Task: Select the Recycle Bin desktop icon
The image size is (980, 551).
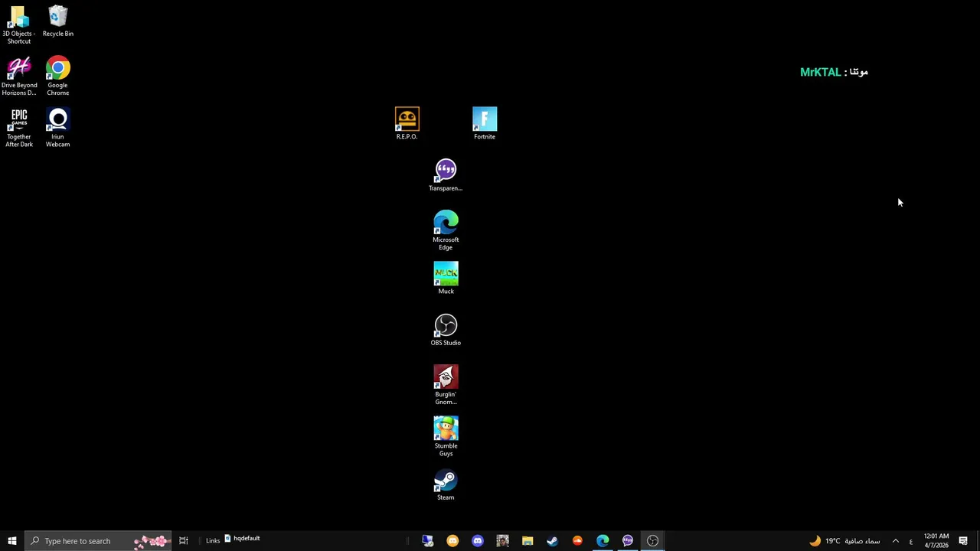Action: [x=58, y=21]
